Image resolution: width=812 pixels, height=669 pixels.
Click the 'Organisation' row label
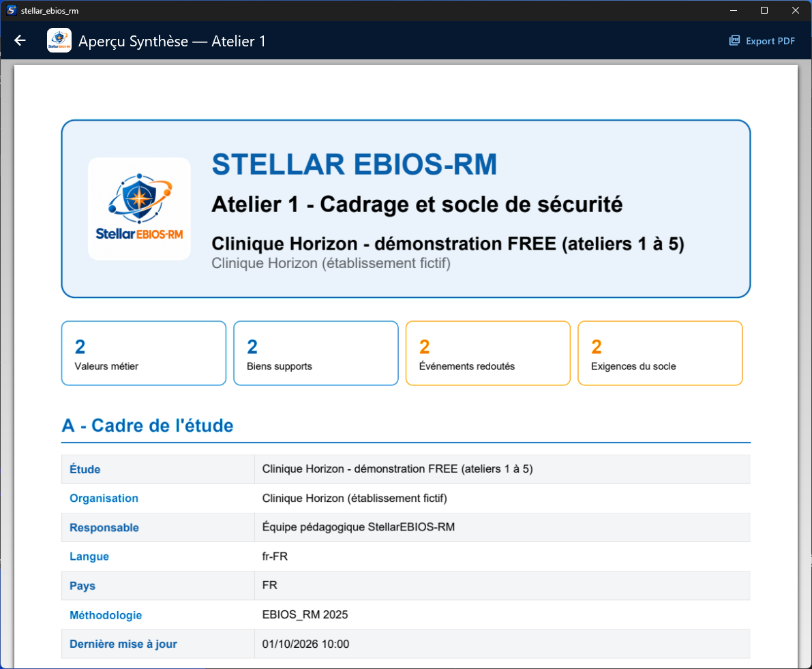(x=104, y=498)
